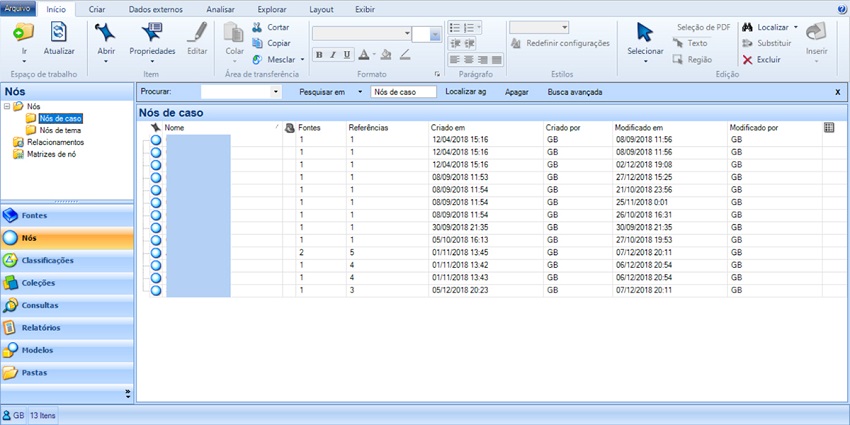Switch to the Analisar ribbon tab
The width and height of the screenshot is (850, 425).
click(x=220, y=8)
